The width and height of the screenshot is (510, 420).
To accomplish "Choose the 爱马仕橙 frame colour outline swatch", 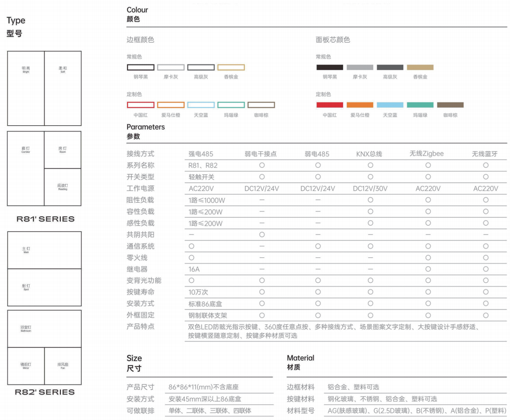I will (x=171, y=105).
